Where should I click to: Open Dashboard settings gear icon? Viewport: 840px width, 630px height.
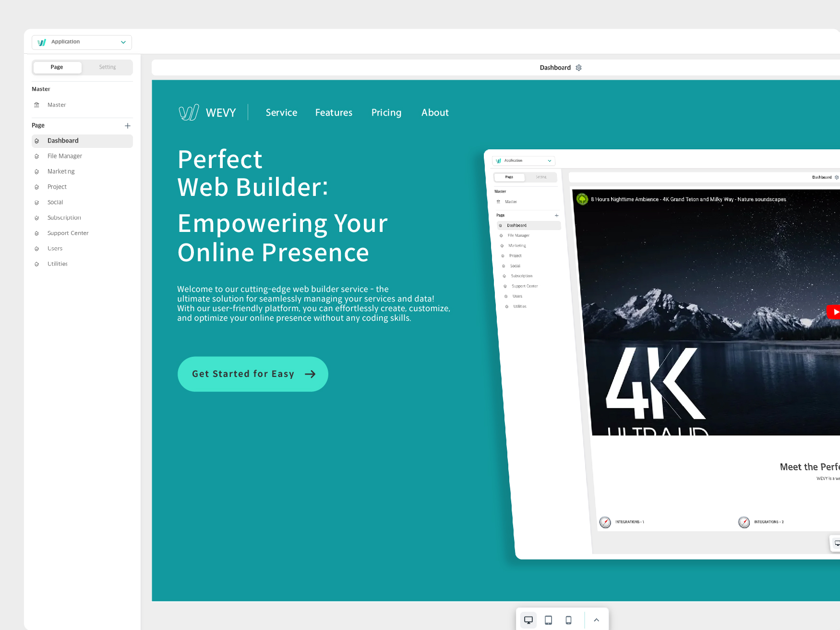(x=578, y=68)
